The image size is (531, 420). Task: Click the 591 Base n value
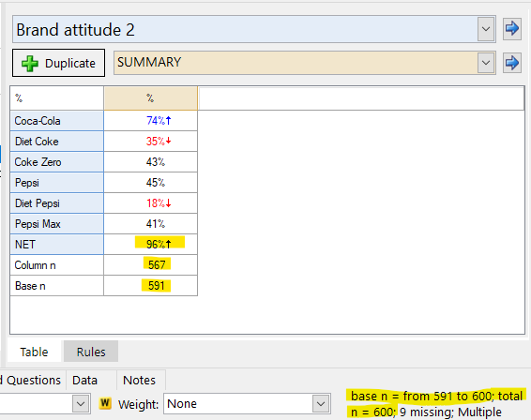pos(151,286)
